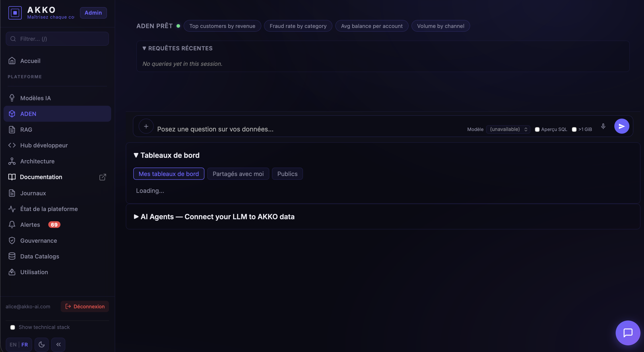Image resolution: width=644 pixels, height=352 pixels.
Task: Open Modèles IA in the sidebar
Action: [x=57, y=98]
